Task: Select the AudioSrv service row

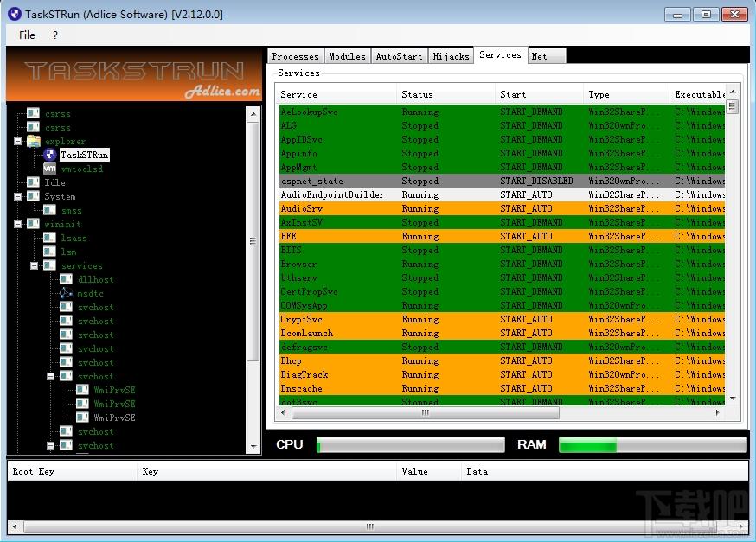Action: (x=502, y=208)
